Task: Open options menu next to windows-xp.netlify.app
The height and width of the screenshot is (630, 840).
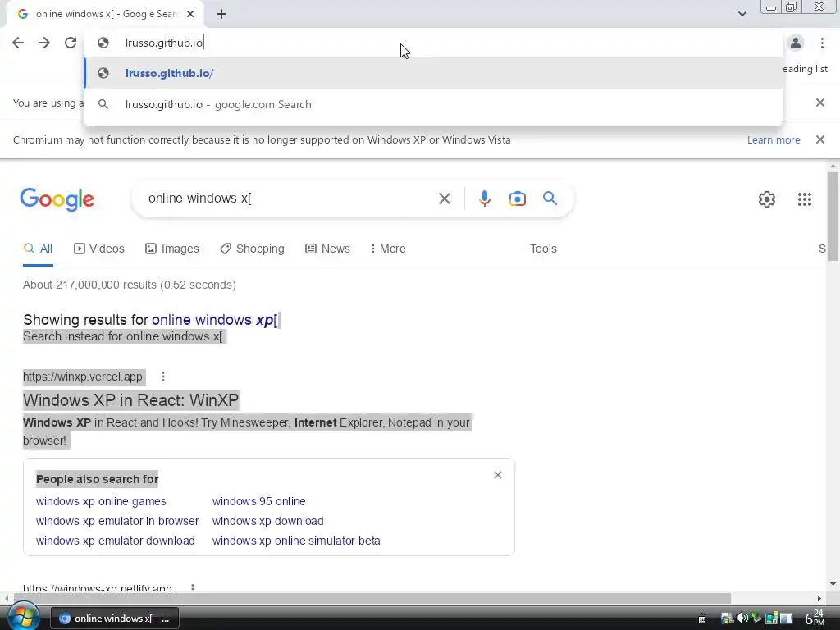Action: [193, 587]
